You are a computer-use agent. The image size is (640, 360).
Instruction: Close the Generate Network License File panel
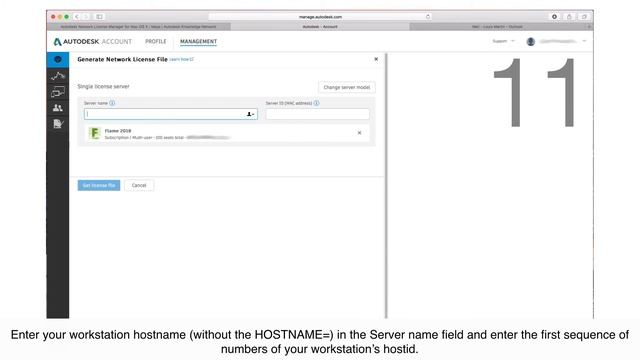(x=376, y=59)
